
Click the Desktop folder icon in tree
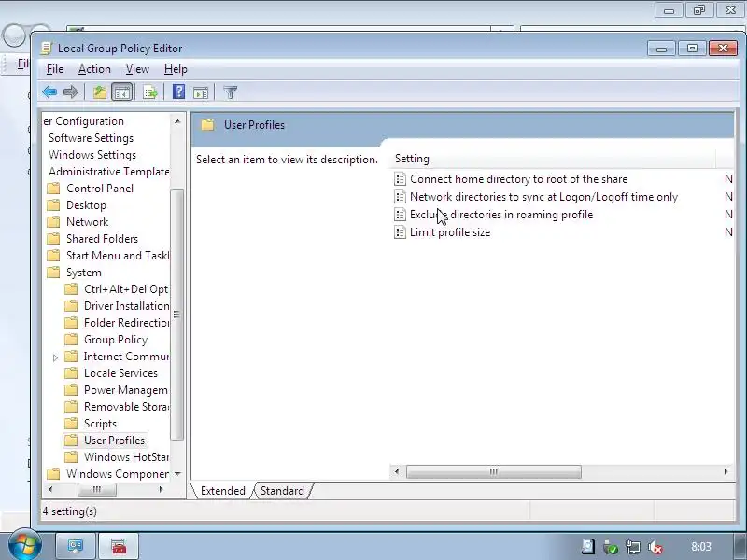point(53,205)
